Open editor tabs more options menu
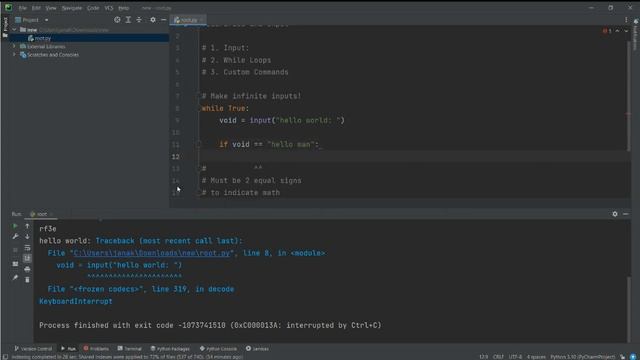 (x=626, y=20)
